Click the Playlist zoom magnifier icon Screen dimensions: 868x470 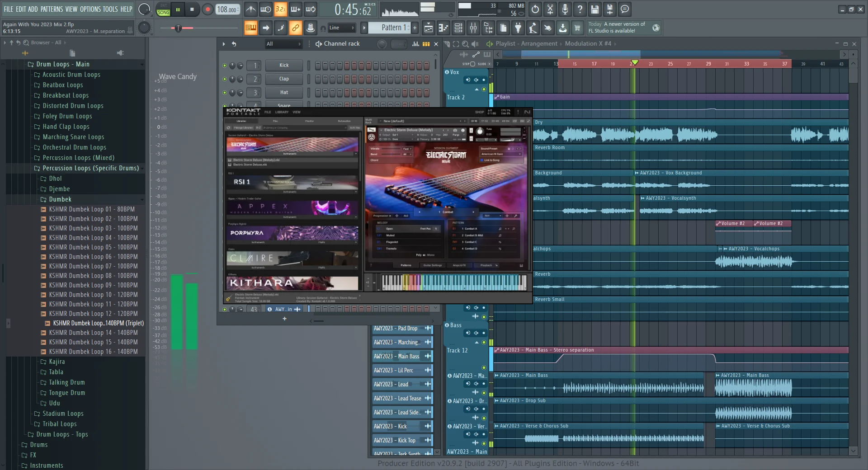(x=465, y=44)
